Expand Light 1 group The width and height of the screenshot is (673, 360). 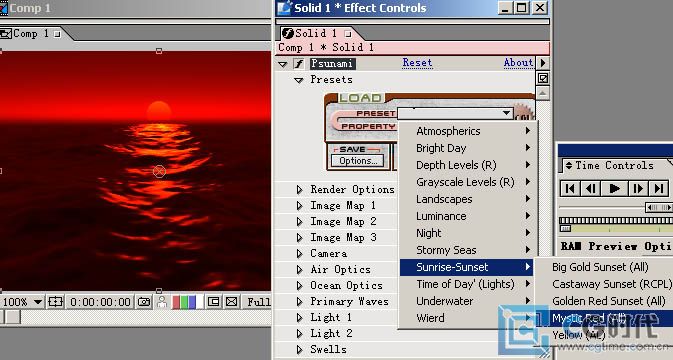299,318
